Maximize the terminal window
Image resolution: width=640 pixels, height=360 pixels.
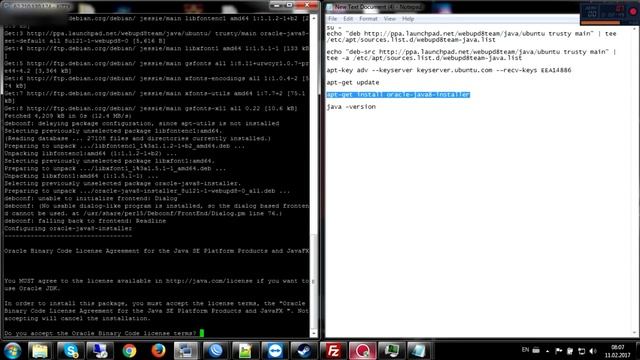click(289, 5)
